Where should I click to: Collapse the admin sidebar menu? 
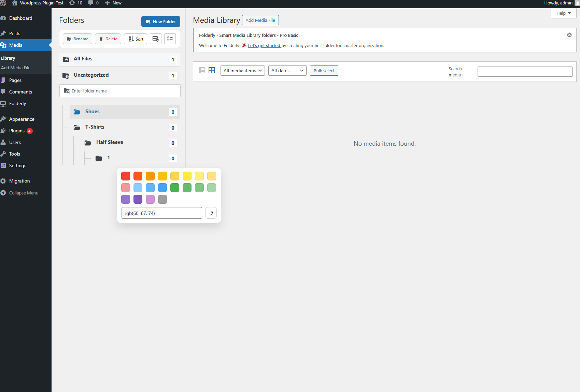pyautogui.click(x=26, y=193)
